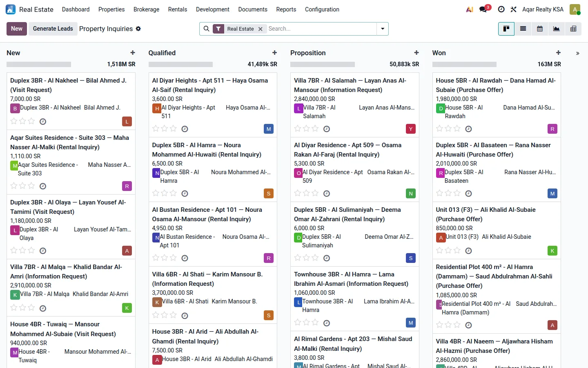Open the user avatar menu
The height and width of the screenshot is (368, 588).
click(575, 9)
